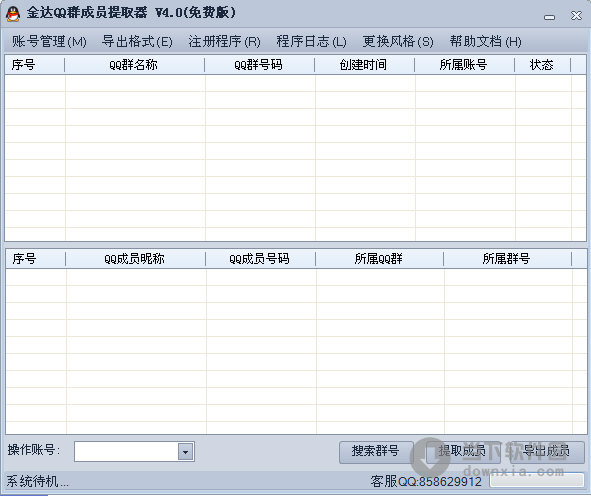Image resolution: width=591 pixels, height=496 pixels.
Task: Click the QQ penguin app icon in title bar
Action: point(13,14)
